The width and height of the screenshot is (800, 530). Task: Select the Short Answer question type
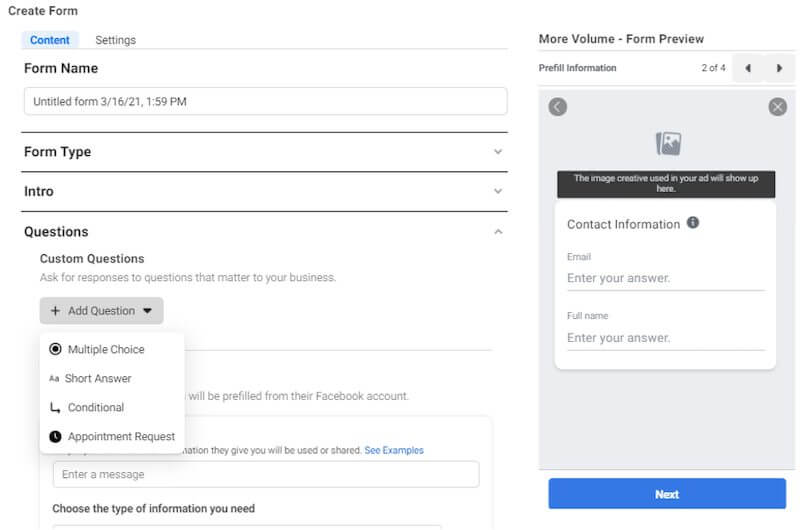[x=98, y=379]
